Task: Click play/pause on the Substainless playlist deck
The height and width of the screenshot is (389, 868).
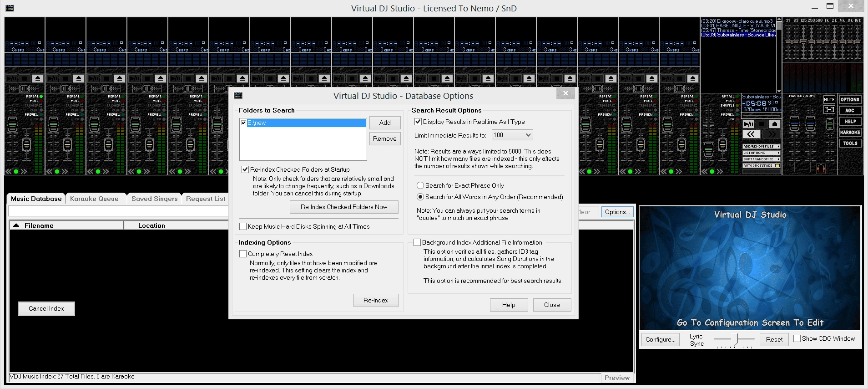Action: point(748,124)
